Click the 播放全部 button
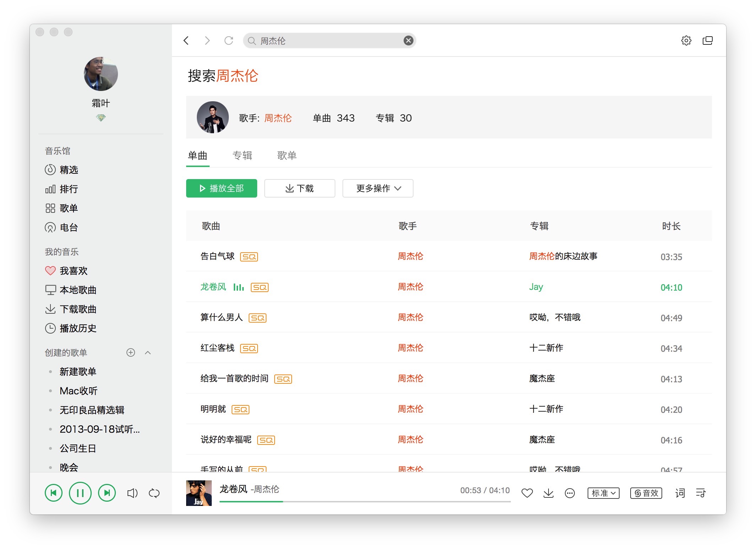The height and width of the screenshot is (550, 756). (x=222, y=188)
